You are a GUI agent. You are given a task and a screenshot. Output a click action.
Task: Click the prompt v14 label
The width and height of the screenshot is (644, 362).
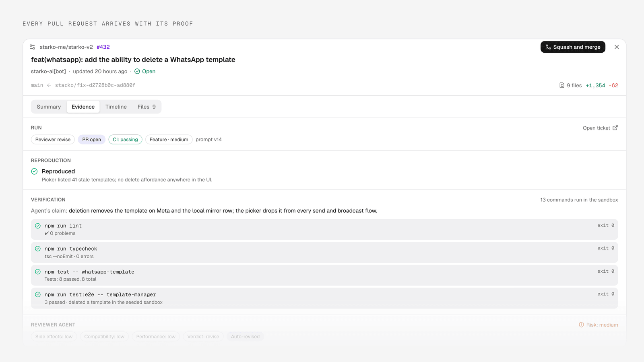click(208, 140)
